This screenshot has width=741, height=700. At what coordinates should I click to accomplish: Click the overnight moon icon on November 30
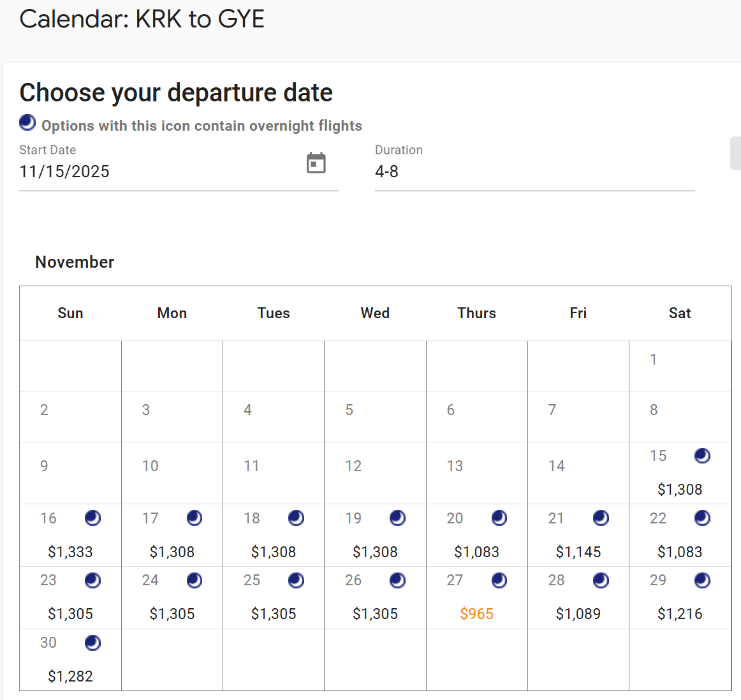point(92,643)
